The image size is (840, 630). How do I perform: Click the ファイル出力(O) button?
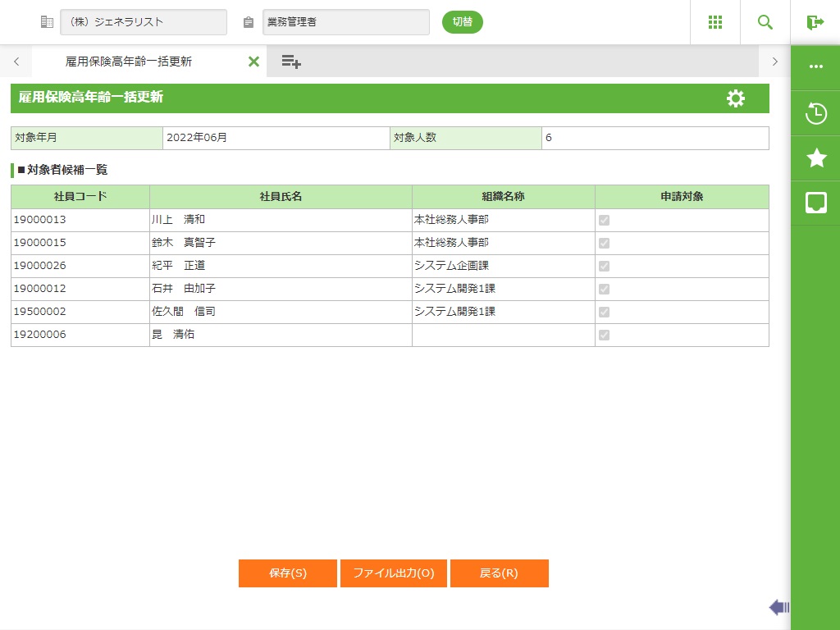[393, 573]
